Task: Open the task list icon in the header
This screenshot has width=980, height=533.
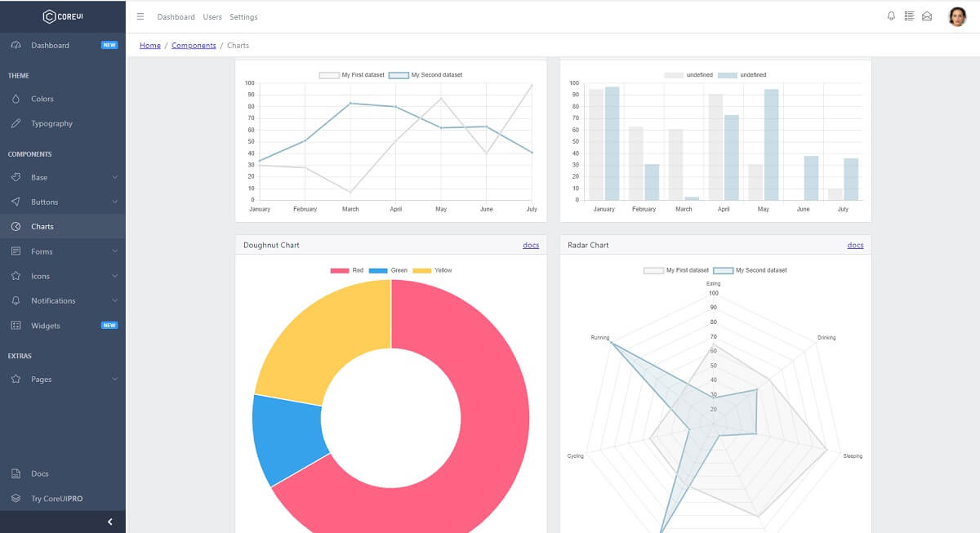Action: 909,16
